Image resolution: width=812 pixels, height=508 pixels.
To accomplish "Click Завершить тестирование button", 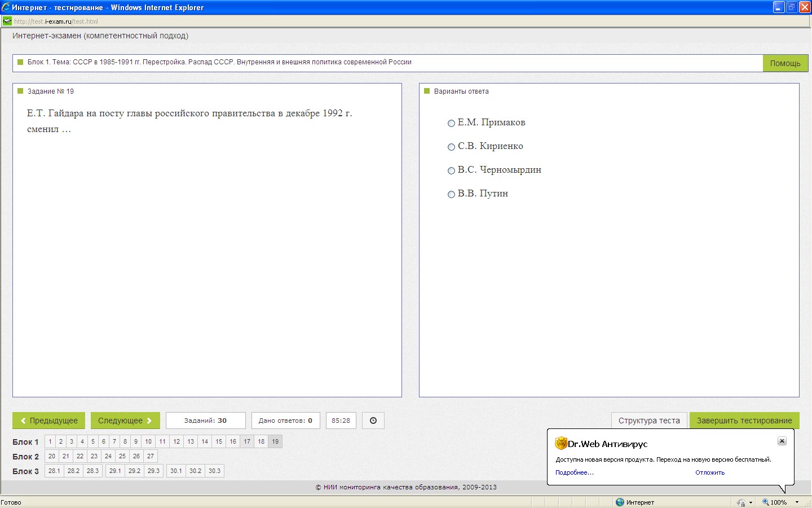I will click(744, 421).
